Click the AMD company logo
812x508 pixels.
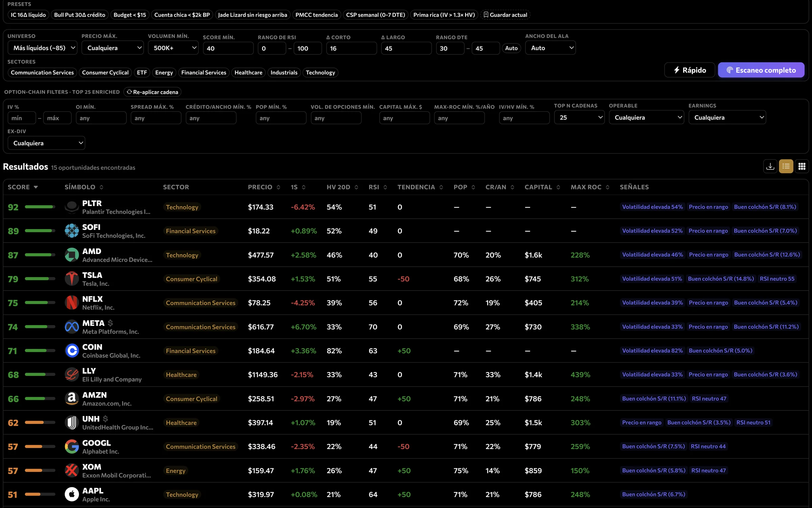pos(72,255)
